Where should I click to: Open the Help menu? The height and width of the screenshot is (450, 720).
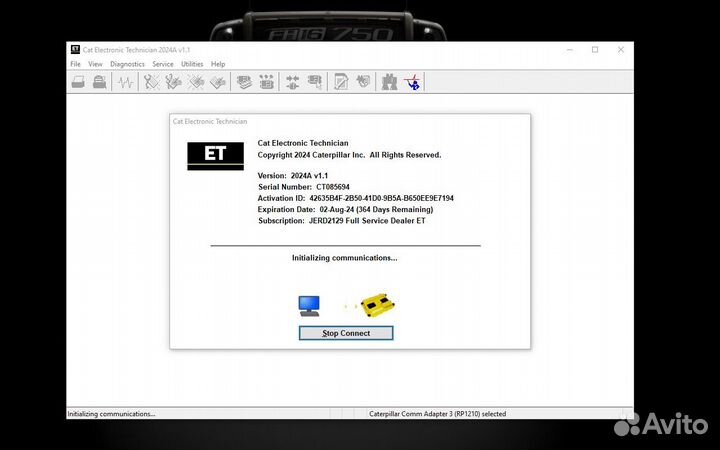(218, 64)
